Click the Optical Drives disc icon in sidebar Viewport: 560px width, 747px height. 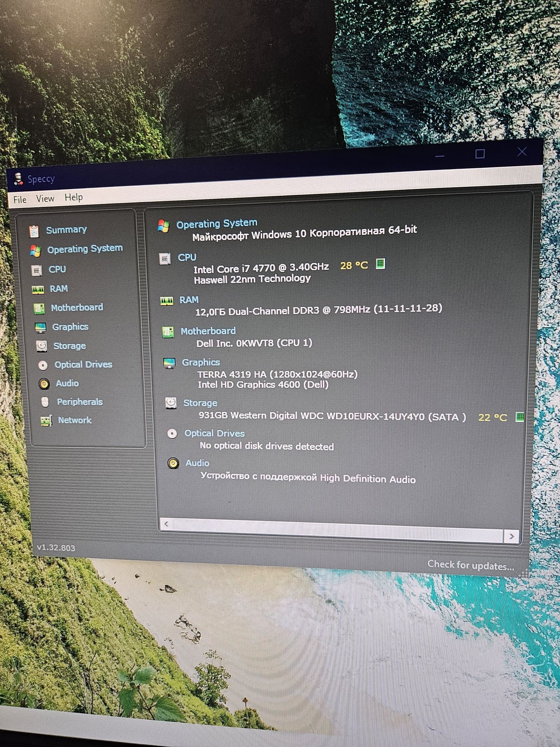point(43,365)
